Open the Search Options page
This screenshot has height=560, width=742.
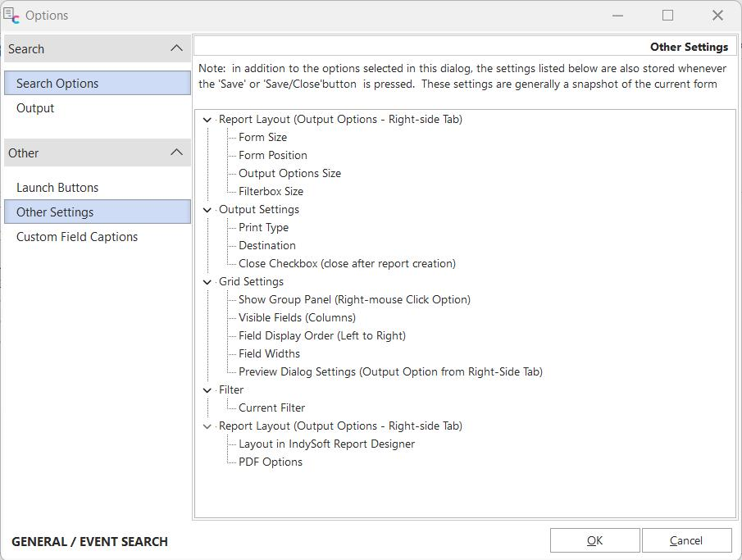57,84
